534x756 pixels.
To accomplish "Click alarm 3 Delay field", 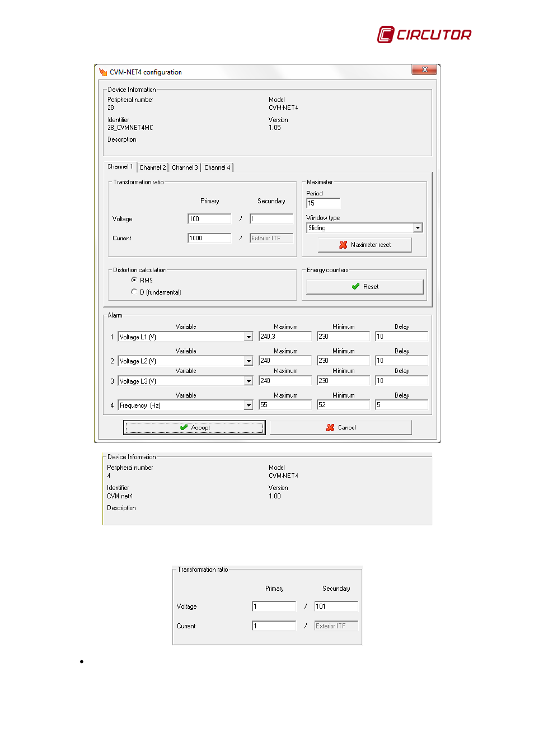I will (401, 381).
